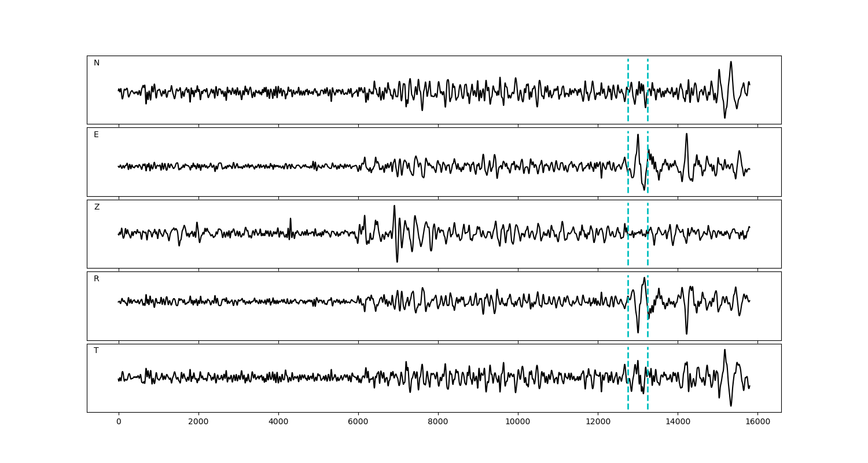Select the right cyan marker in Z panel
The height and width of the screenshot is (463, 868).
(x=648, y=234)
